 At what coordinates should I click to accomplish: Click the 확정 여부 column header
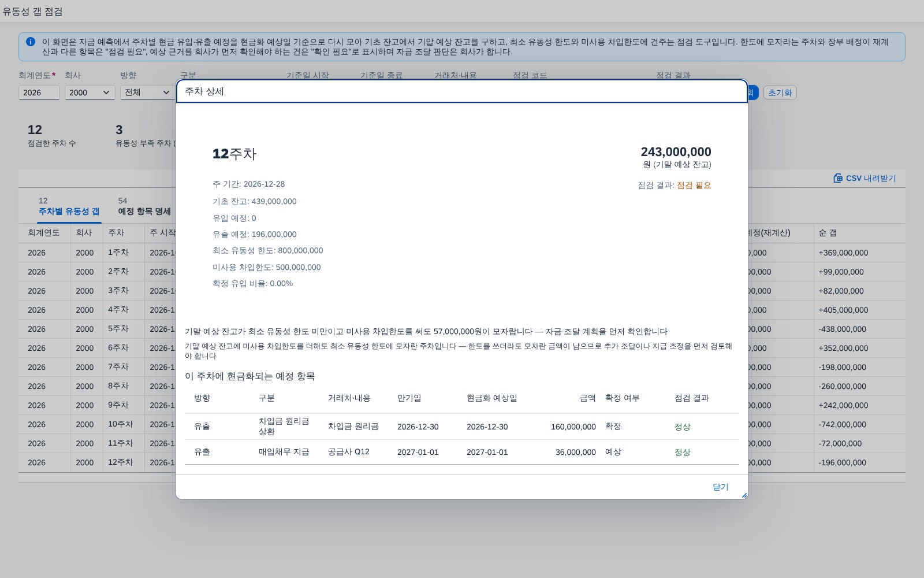(623, 398)
